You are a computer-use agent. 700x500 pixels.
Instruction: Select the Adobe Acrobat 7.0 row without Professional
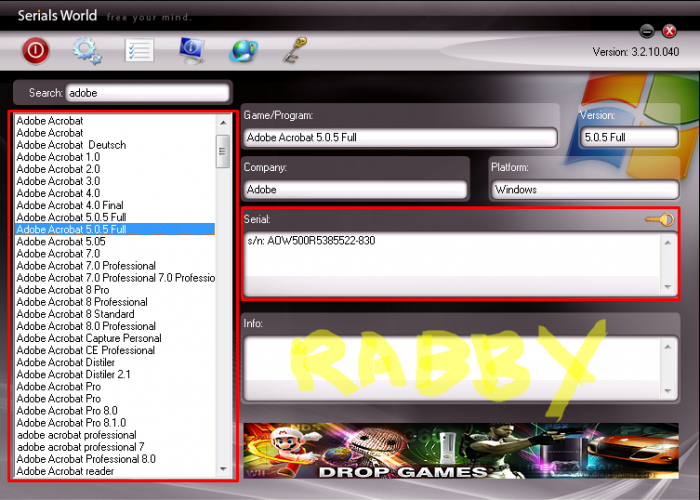[x=115, y=254]
